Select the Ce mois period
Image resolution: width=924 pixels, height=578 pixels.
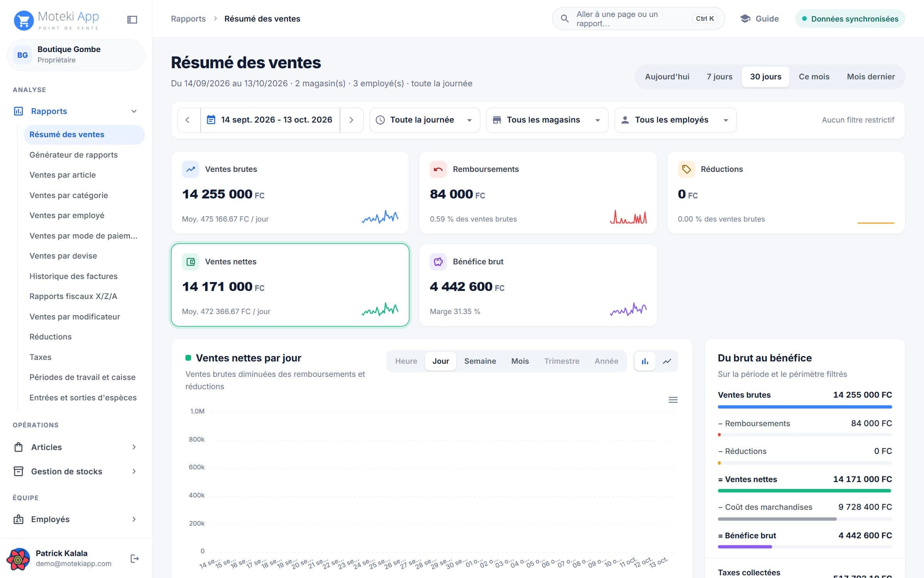(814, 77)
